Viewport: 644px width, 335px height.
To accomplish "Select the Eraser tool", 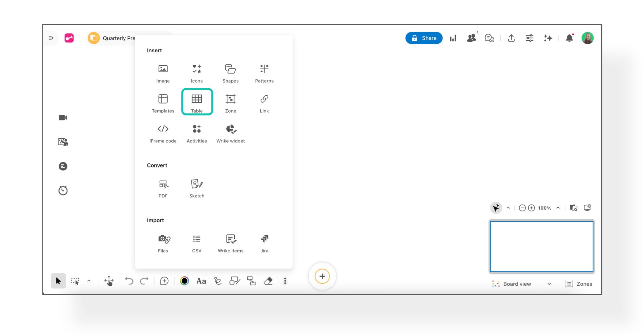I will pos(268,281).
